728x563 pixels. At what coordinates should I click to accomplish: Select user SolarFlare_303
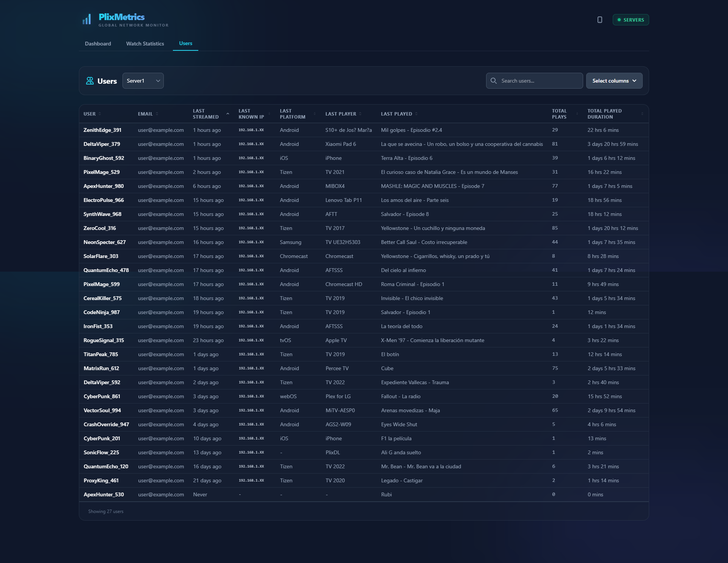click(101, 256)
